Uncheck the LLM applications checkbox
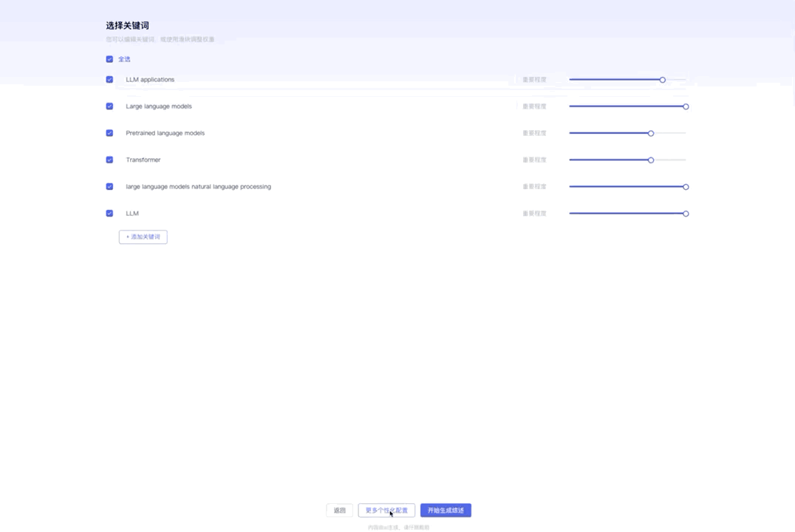The height and width of the screenshot is (532, 795). [x=109, y=80]
